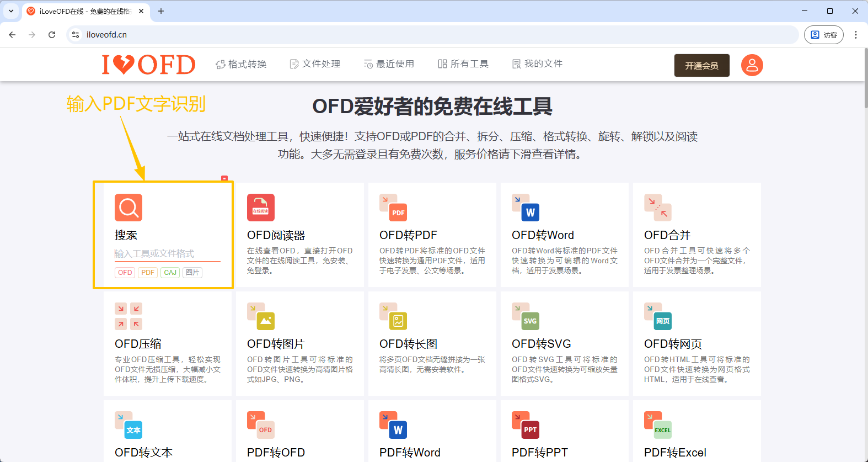Screen dimensions: 868x462
Task: Click the orange search magnifier icon
Action: [x=128, y=208]
